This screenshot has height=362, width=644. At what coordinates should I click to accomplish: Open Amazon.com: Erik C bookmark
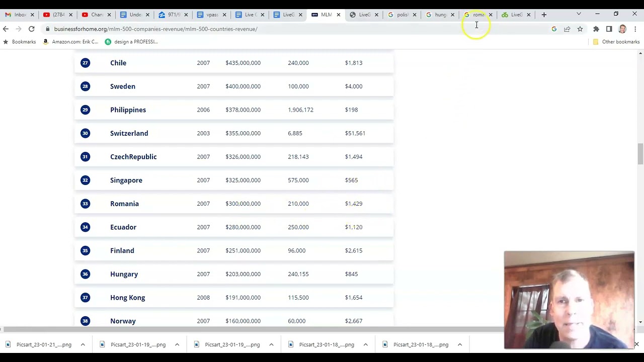click(70, 42)
